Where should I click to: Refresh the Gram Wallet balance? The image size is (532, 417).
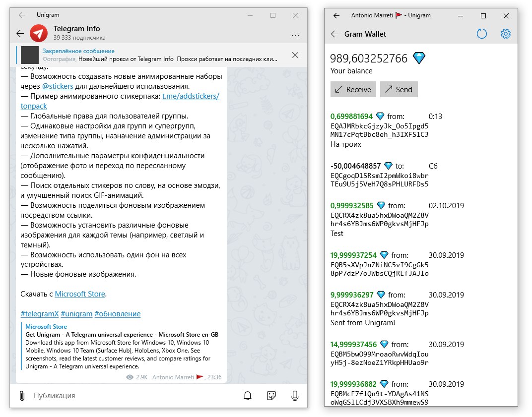[482, 34]
